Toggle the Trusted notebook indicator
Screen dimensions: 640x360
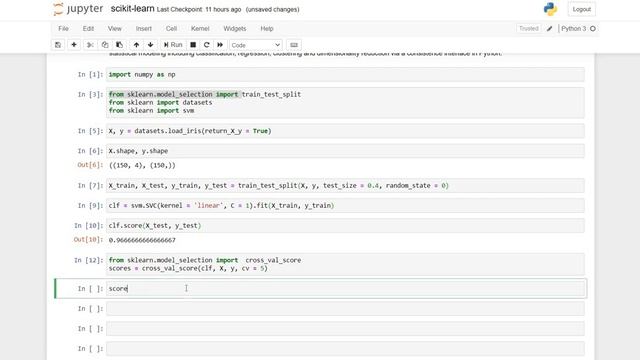529,29
